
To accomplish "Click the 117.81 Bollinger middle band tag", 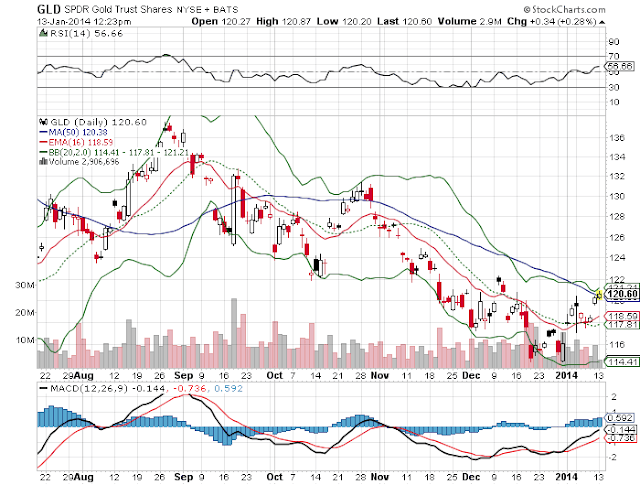I will [622, 325].
